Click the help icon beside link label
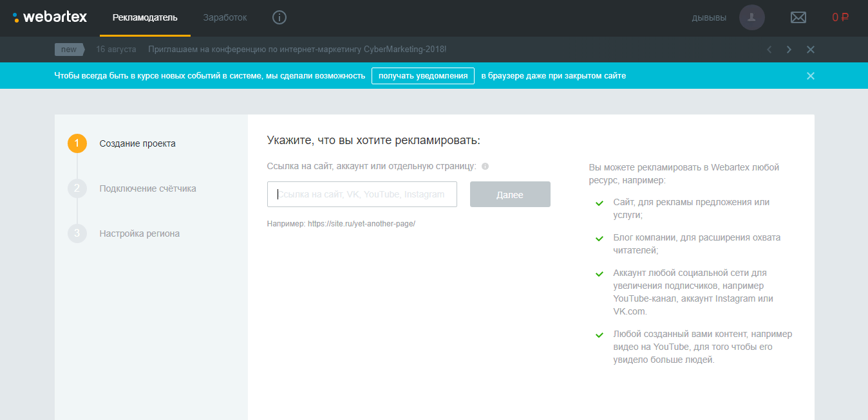The image size is (868, 420). 485,166
